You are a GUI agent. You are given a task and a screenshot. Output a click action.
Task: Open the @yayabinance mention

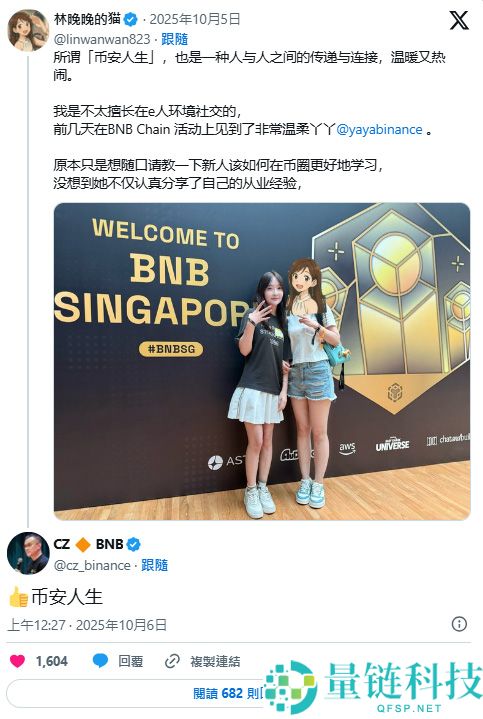(379, 130)
